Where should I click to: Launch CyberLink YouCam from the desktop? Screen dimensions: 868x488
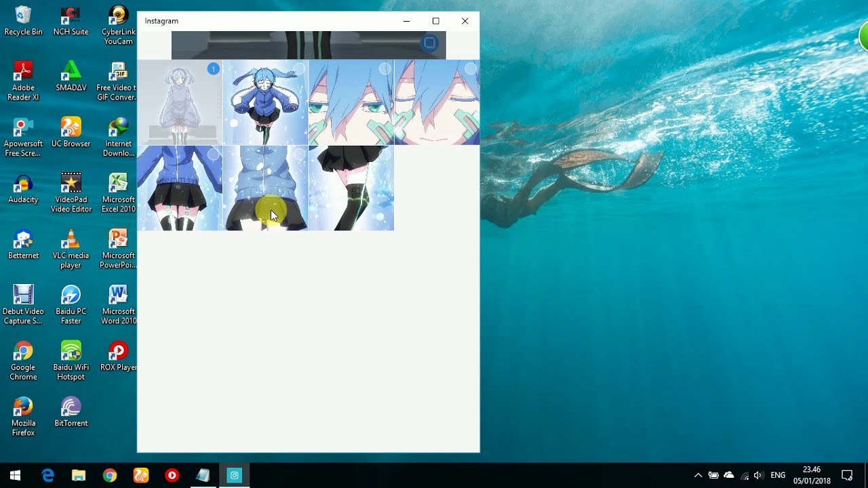pyautogui.click(x=118, y=25)
